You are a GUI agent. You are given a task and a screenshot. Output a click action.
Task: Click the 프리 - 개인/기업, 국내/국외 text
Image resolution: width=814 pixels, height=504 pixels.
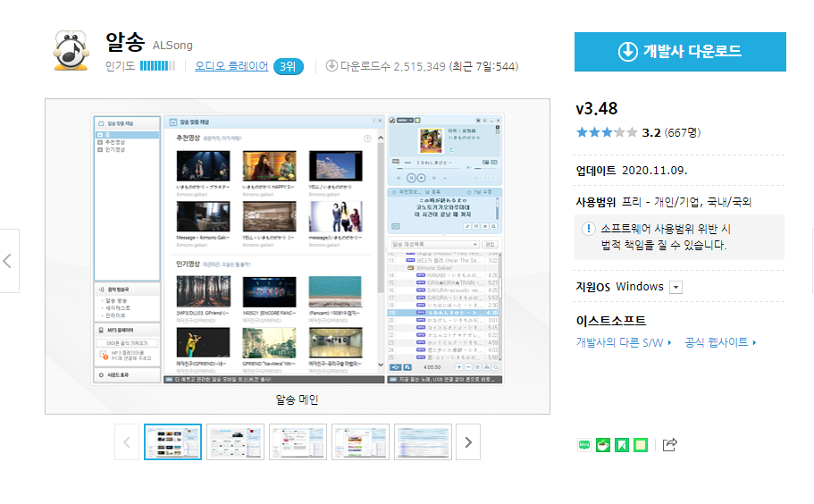coord(686,202)
